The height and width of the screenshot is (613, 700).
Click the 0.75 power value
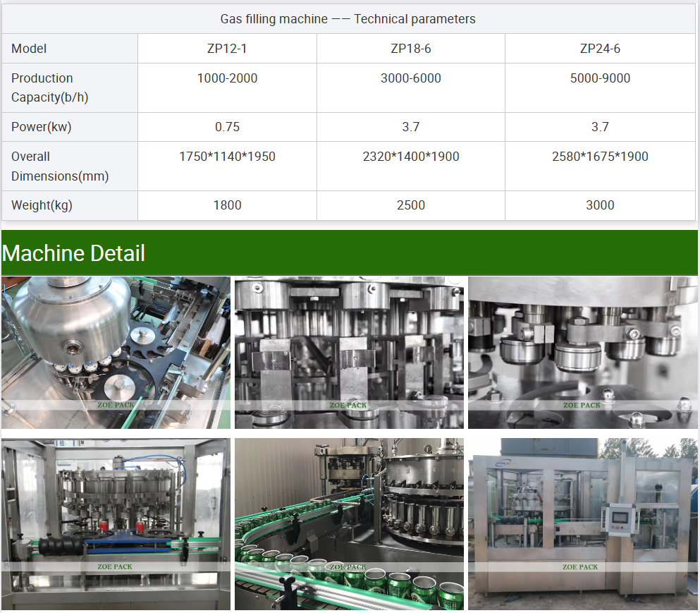pos(227,127)
